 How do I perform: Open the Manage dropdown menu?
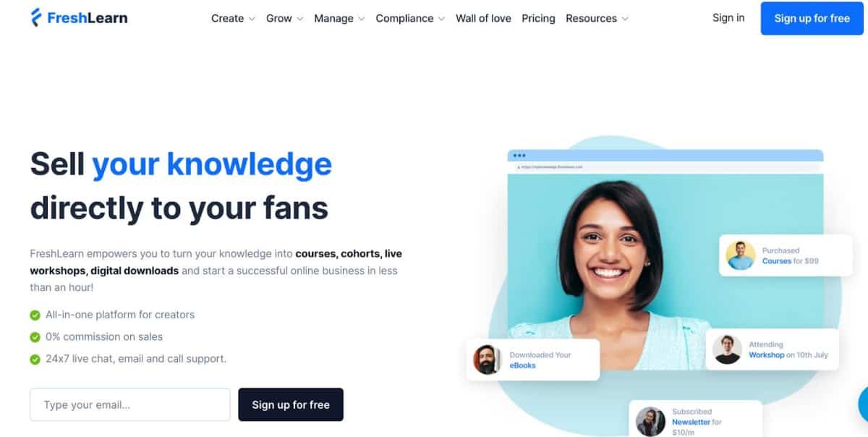(339, 18)
